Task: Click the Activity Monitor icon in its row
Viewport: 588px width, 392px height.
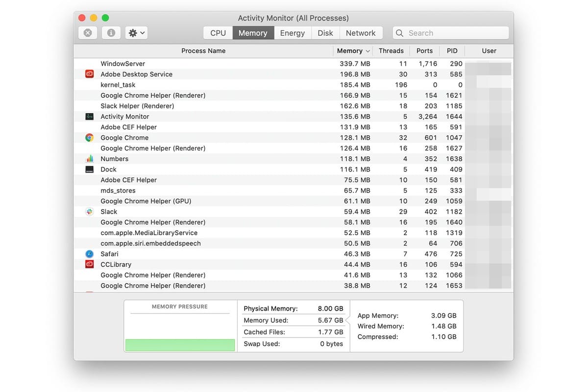Action: pos(89,116)
